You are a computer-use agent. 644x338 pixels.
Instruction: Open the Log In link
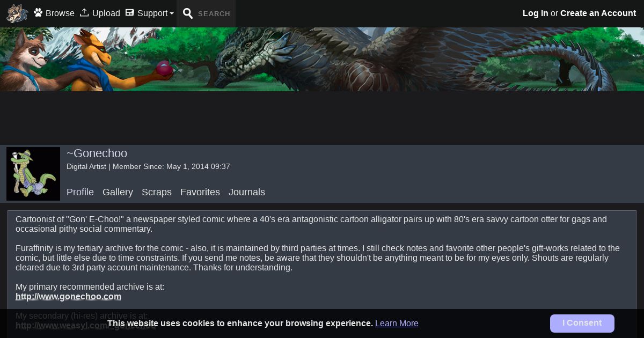tap(536, 13)
